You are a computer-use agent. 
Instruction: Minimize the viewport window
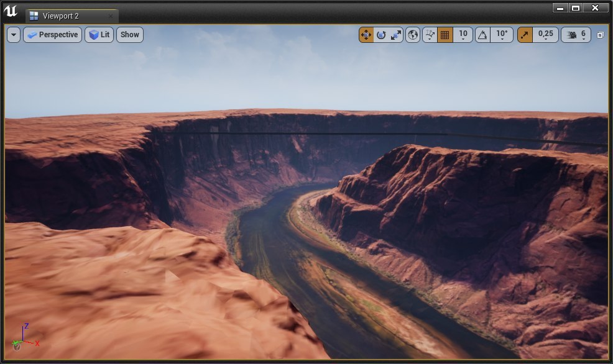pyautogui.click(x=560, y=8)
